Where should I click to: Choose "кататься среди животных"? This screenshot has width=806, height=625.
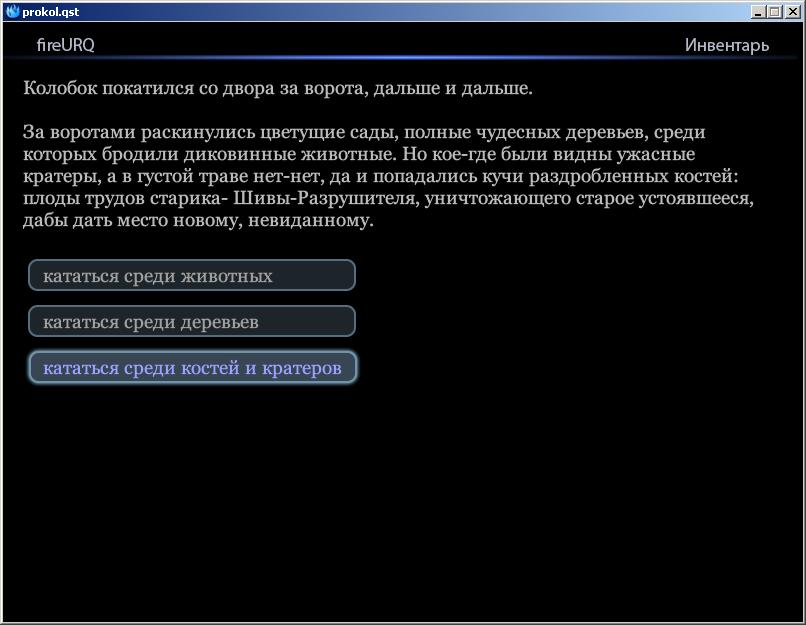pyautogui.click(x=192, y=276)
